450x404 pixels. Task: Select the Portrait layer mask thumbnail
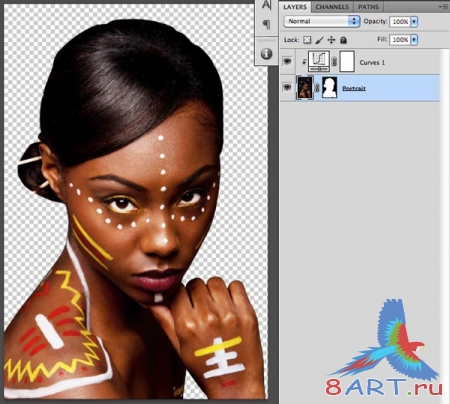point(329,88)
